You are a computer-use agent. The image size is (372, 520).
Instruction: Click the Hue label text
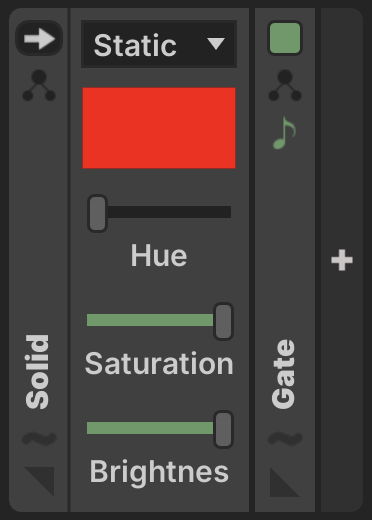click(x=159, y=255)
